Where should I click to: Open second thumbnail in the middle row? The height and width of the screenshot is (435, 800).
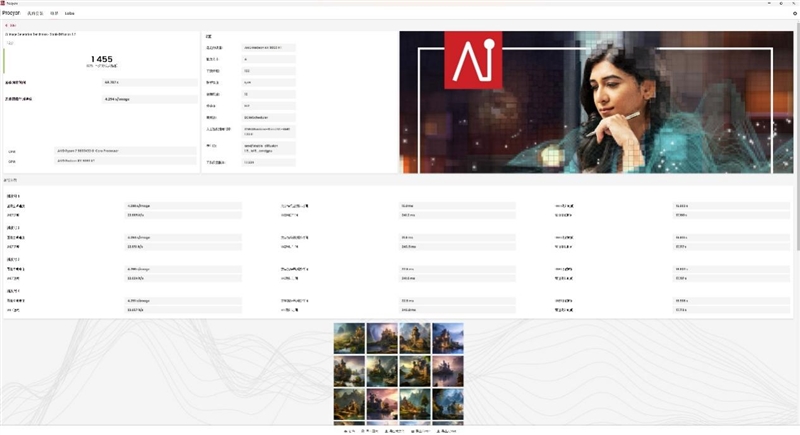pyautogui.click(x=382, y=371)
